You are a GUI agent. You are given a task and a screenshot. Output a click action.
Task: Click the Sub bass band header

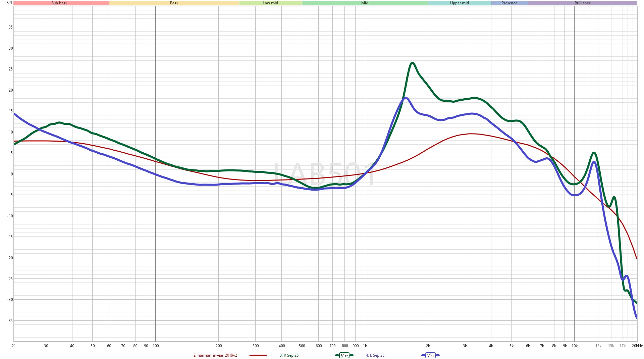click(59, 3)
